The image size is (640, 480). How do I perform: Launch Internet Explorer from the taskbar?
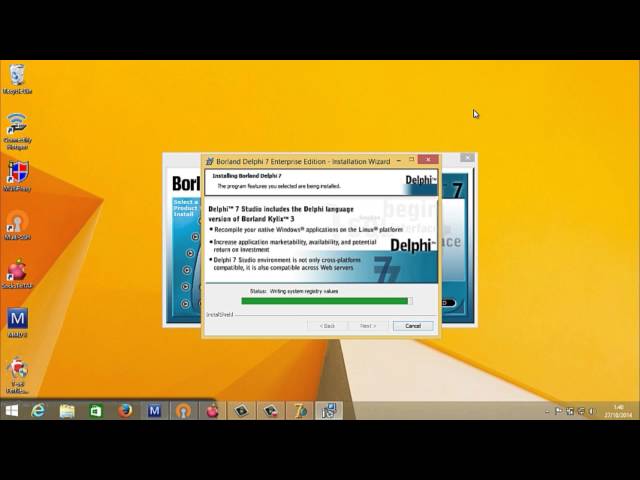point(38,411)
